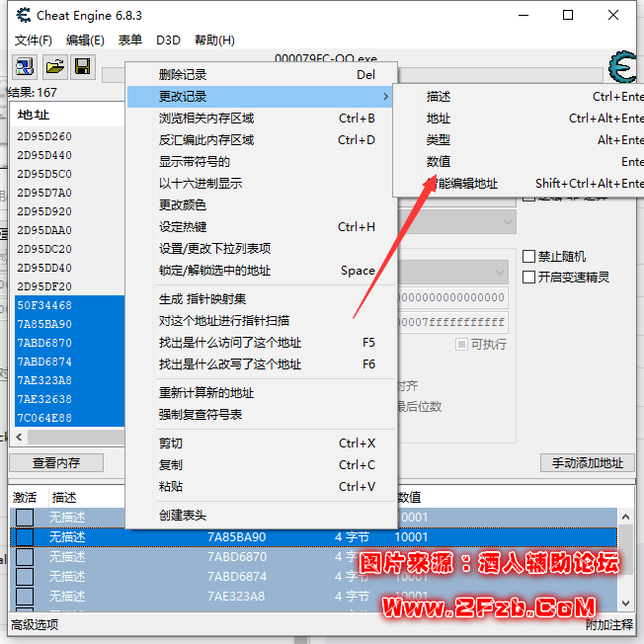Open the 编辑(E) menu
This screenshot has width=644, height=644.
tap(85, 40)
